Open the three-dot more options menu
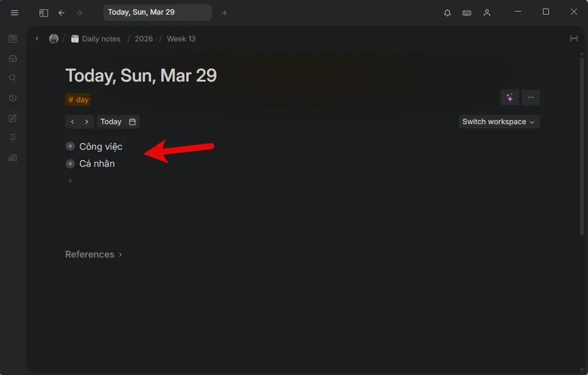The width and height of the screenshot is (588, 375). pyautogui.click(x=531, y=97)
